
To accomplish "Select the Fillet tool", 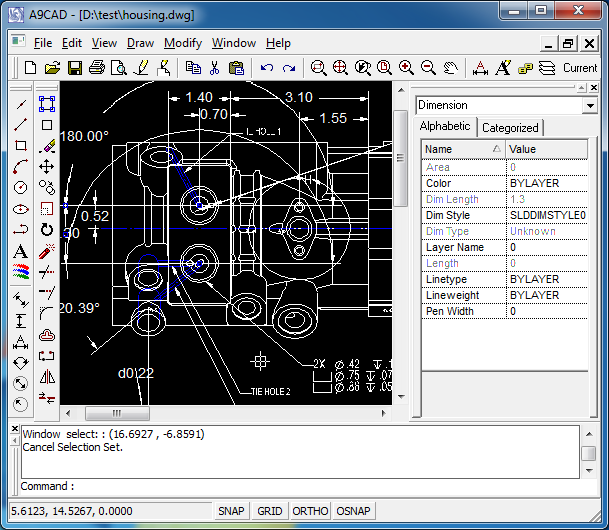I will click(x=47, y=313).
